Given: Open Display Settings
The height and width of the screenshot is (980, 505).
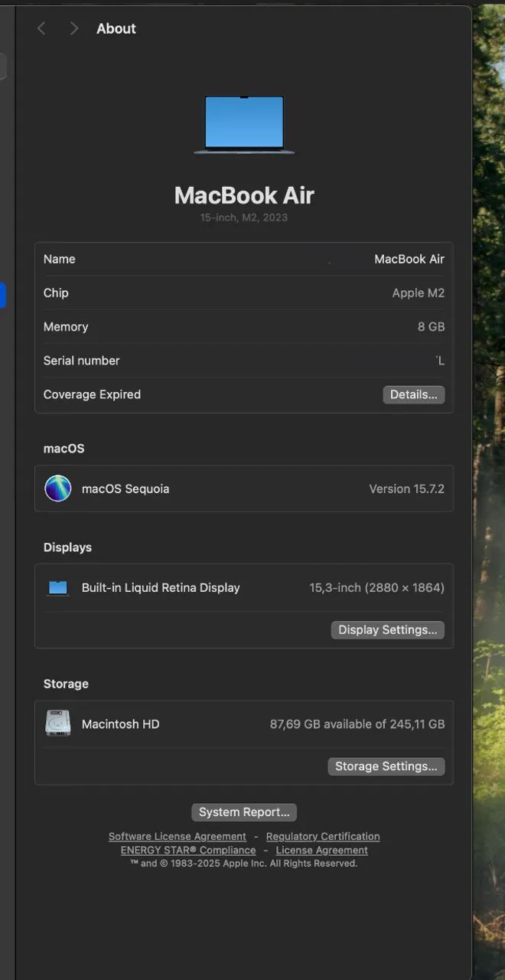Looking at the screenshot, I should click(387, 629).
